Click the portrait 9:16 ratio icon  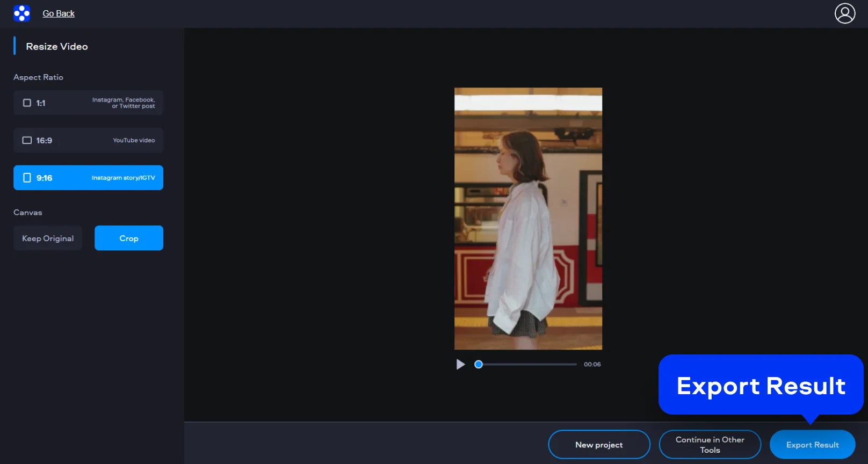27,178
